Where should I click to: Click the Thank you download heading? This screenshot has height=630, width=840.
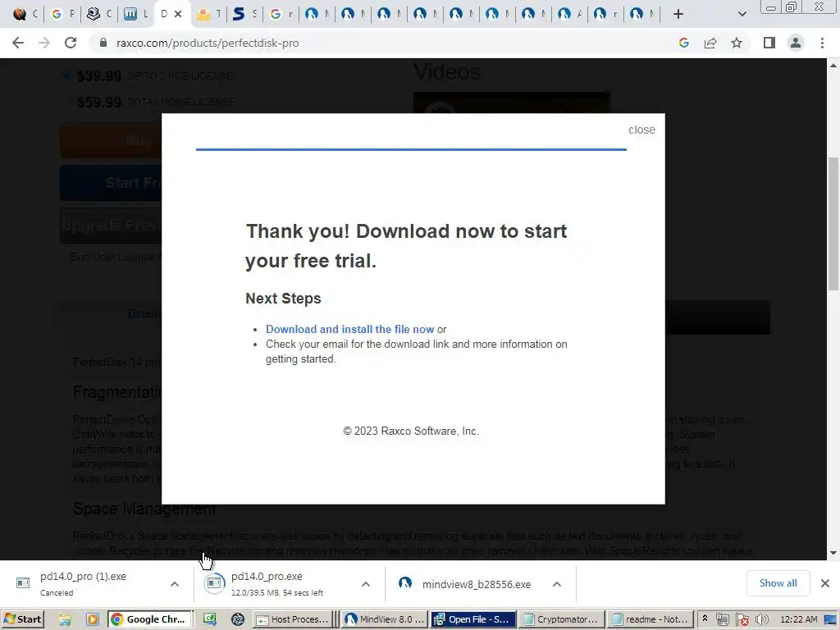(x=406, y=246)
